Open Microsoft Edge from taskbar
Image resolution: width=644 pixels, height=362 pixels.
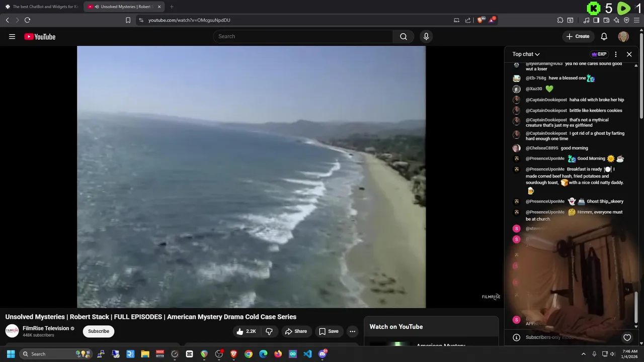[x=263, y=354]
